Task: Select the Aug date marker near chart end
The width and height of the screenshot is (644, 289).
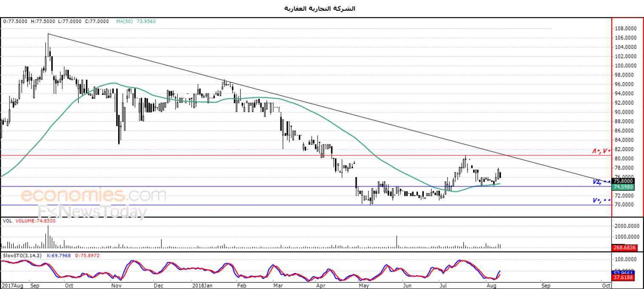Action: [490, 285]
